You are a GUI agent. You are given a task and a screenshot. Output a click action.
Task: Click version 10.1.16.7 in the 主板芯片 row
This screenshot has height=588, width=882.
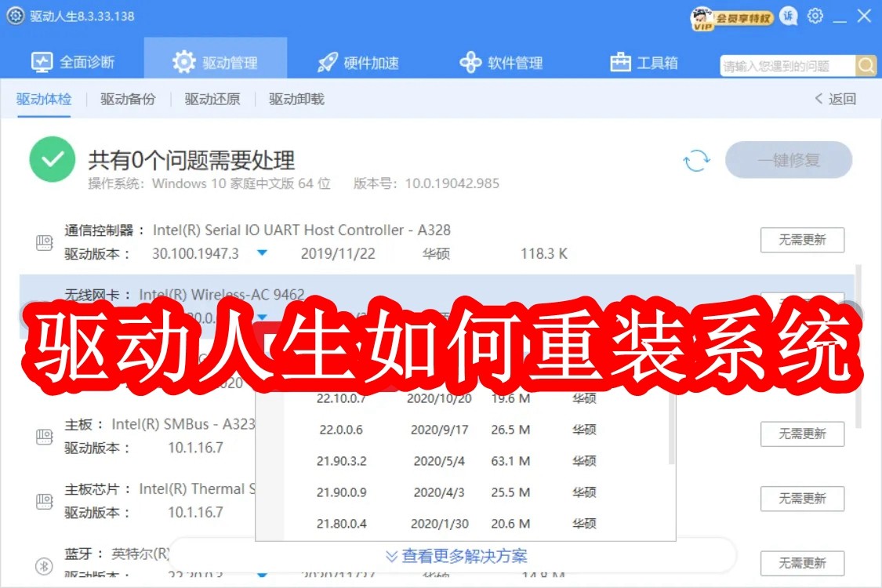click(195, 513)
